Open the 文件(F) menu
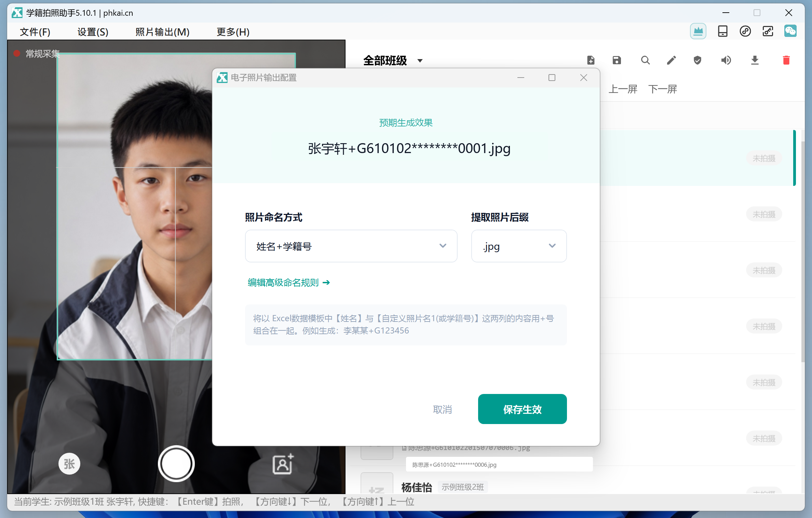812x518 pixels. click(35, 32)
